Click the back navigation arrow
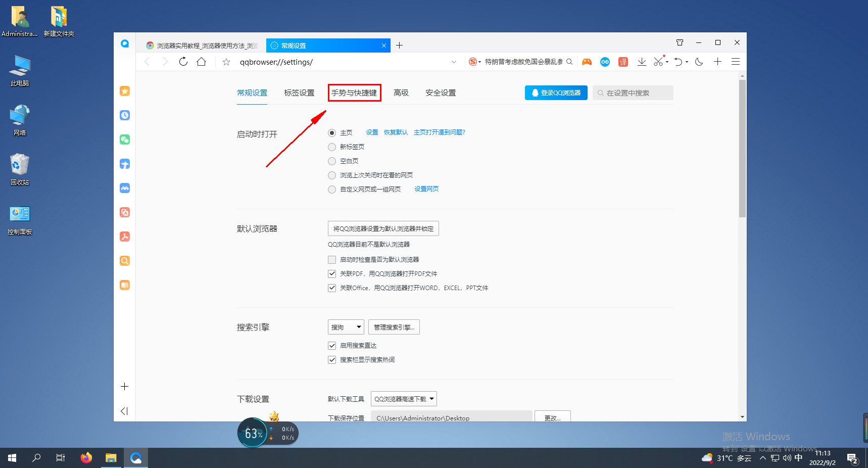 (147, 62)
